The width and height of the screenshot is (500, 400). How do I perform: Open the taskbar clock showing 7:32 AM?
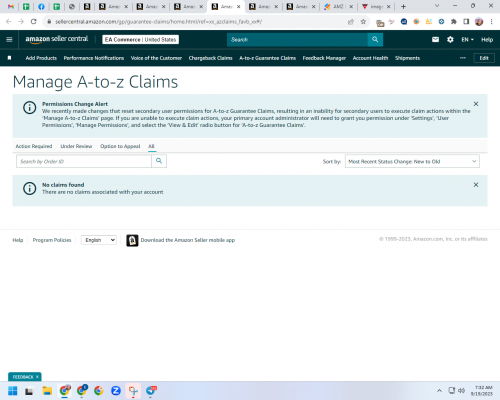click(x=481, y=390)
